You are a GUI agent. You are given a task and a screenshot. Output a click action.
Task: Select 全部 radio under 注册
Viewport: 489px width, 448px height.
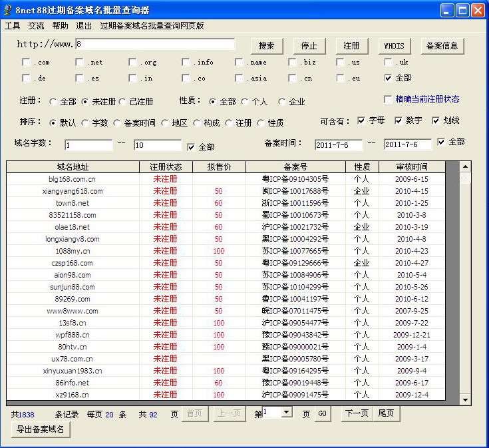[53, 102]
